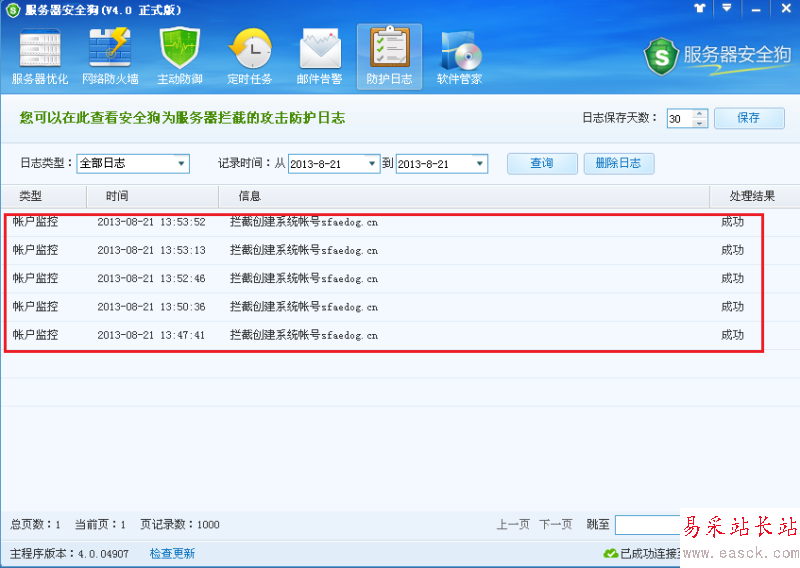Click the 跳至 page number input field
800x568 pixels.
(648, 525)
